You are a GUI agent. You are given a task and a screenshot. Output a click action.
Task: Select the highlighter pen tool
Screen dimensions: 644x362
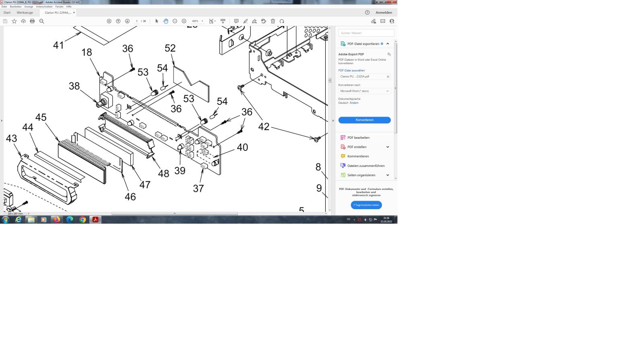click(x=246, y=21)
